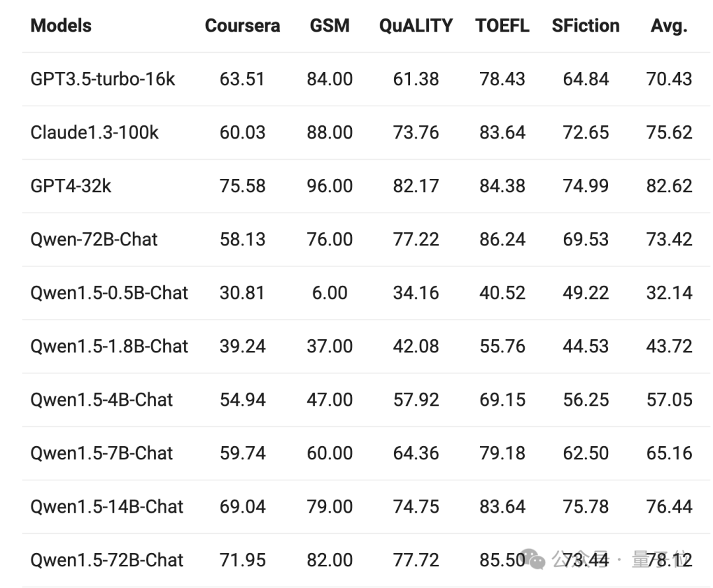Click the GPT4-32k model name
Screen dimensions: 713x588
click(x=71, y=186)
